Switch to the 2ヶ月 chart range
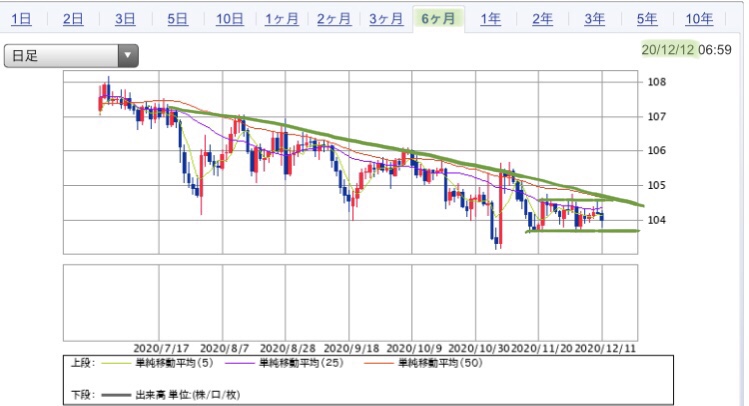Screen dimensions: 749x406 pyautogui.click(x=333, y=19)
